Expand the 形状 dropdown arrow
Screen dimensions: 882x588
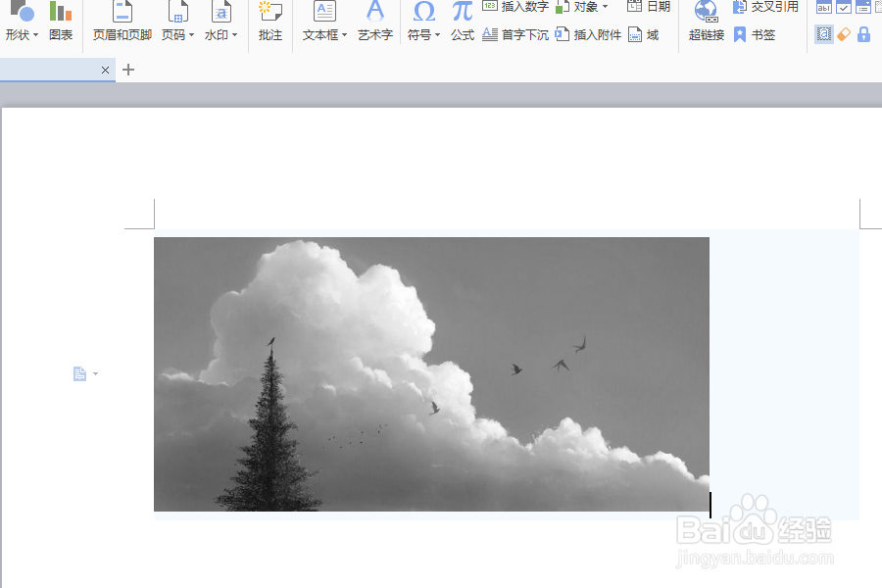tap(36, 35)
